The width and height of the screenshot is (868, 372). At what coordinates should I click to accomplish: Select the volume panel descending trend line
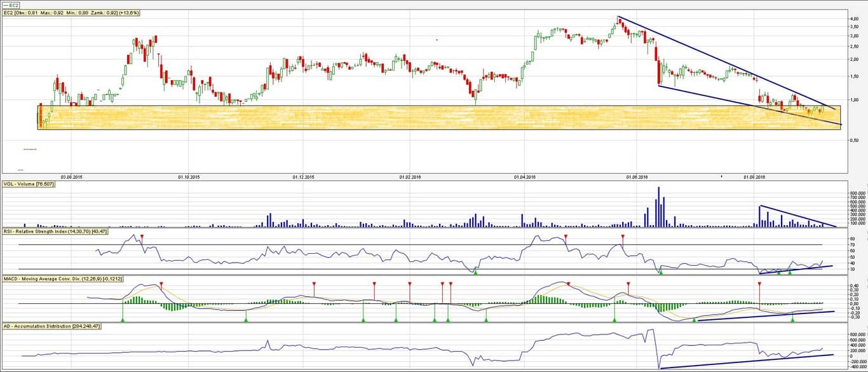(797, 216)
